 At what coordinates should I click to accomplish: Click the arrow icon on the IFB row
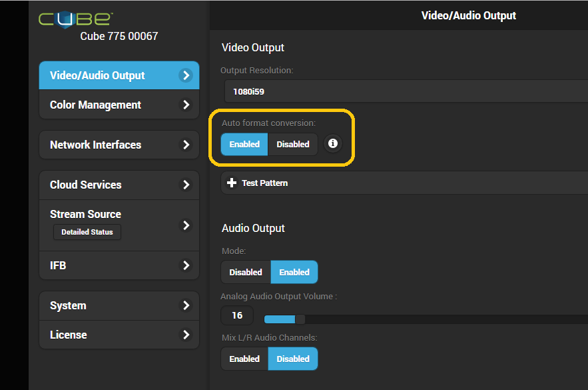186,265
